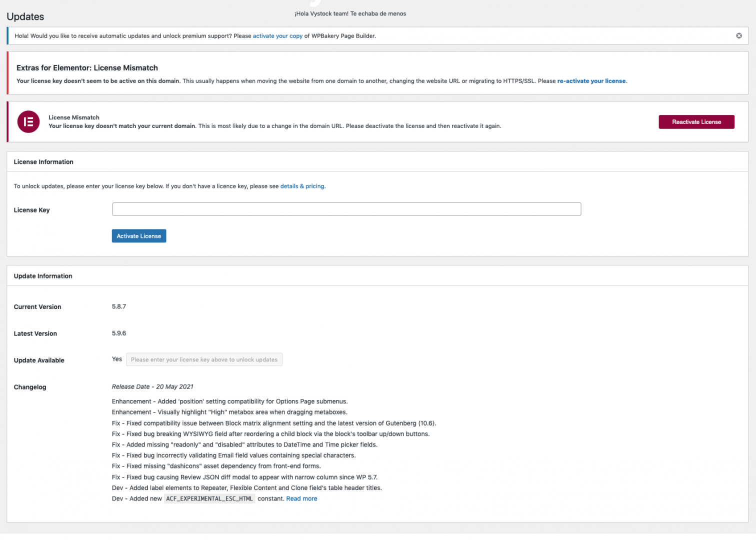This screenshot has width=756, height=540.
Task: Click the changelog line about DateTime picker fields
Action: [x=244, y=445]
